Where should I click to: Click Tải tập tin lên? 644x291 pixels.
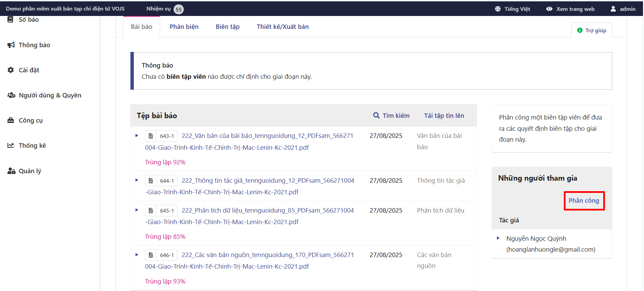[444, 116]
